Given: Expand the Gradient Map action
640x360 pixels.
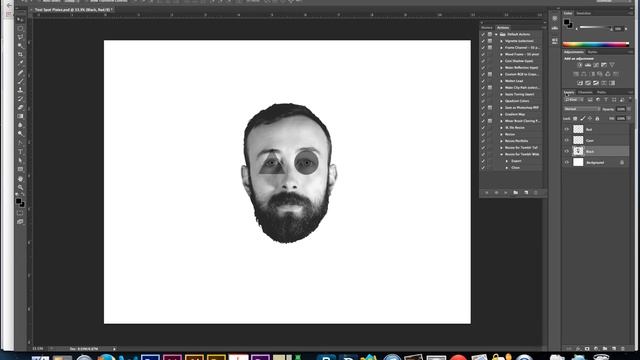Looking at the screenshot, I should pos(502,114).
